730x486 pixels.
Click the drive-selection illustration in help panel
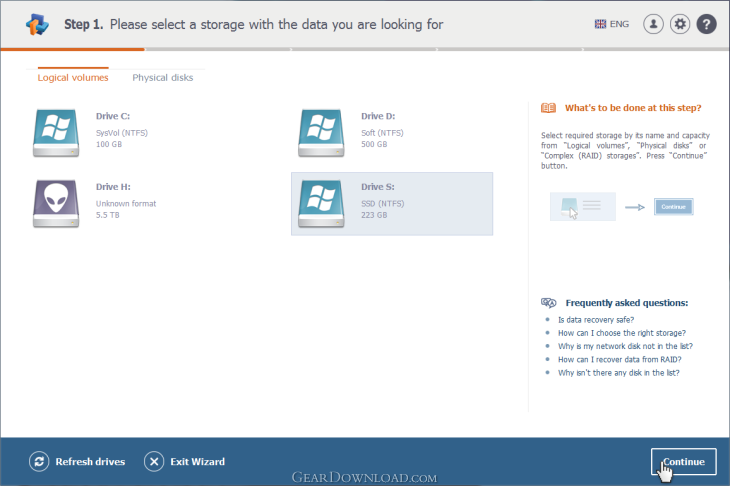(x=583, y=207)
